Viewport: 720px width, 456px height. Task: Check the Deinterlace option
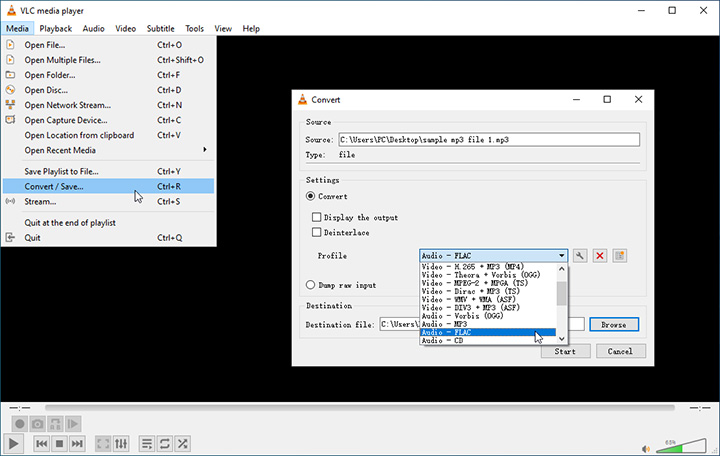point(317,233)
